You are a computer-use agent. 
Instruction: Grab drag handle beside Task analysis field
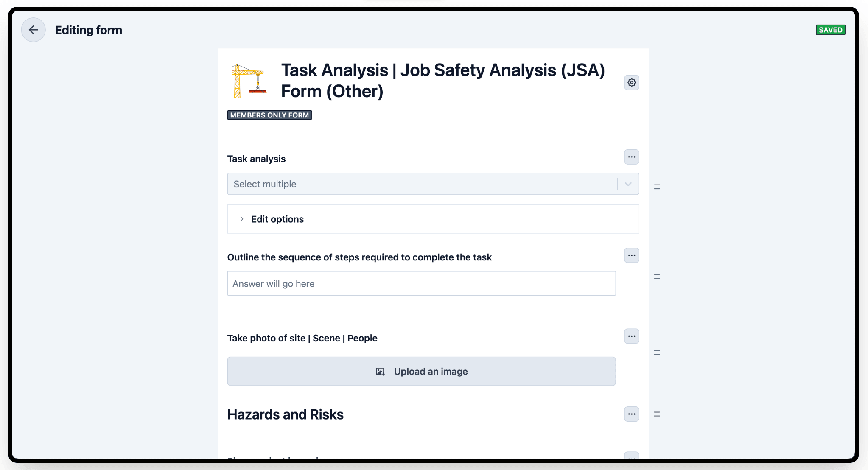pos(657,187)
